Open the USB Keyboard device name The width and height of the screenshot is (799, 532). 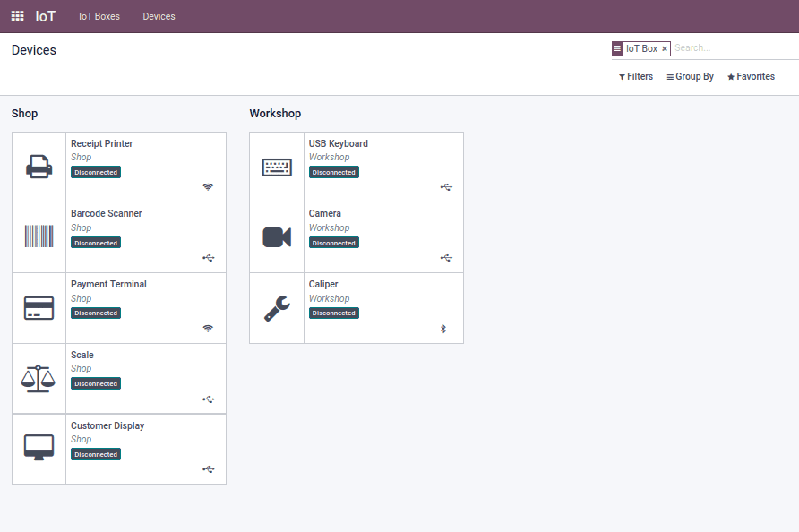click(339, 143)
